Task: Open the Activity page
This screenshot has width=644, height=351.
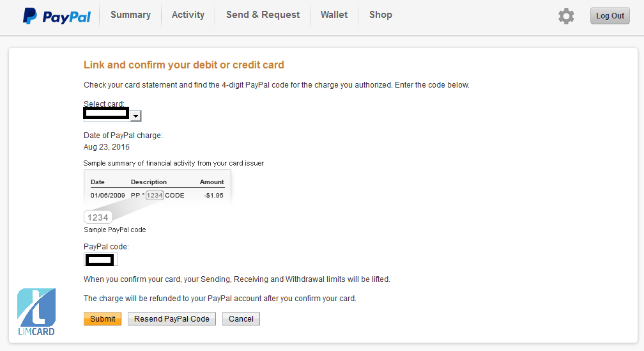Action: [188, 15]
